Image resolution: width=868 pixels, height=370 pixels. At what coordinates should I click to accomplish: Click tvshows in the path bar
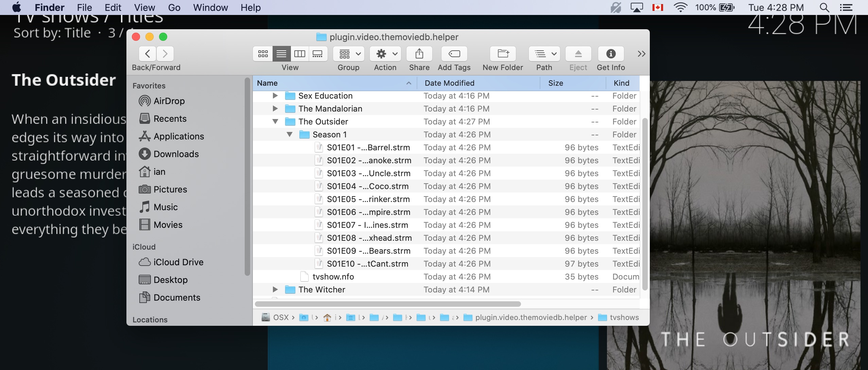pos(618,317)
